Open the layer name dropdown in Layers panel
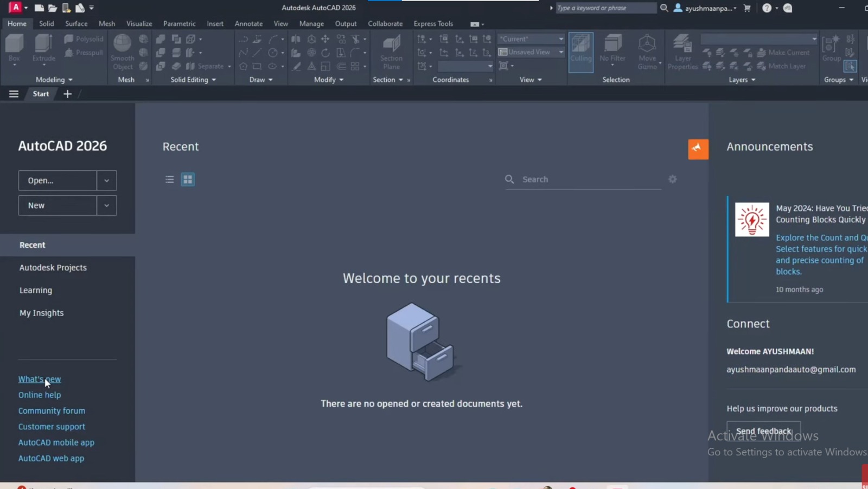This screenshot has height=489, width=868. [x=759, y=39]
